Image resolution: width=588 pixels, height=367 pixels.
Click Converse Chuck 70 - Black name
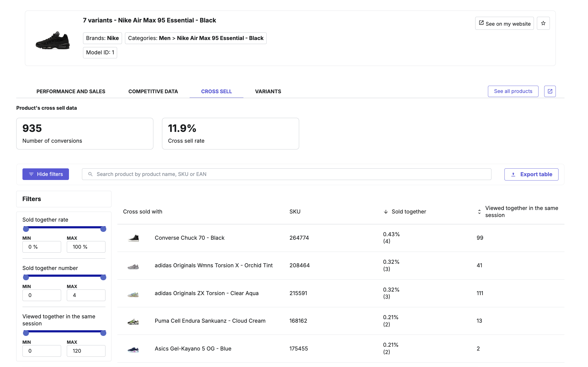click(x=190, y=238)
